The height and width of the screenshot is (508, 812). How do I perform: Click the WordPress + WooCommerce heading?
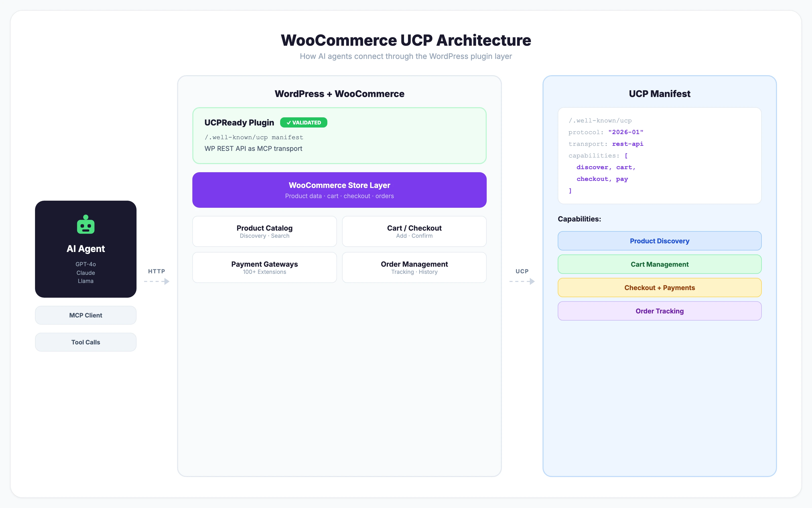pyautogui.click(x=339, y=94)
